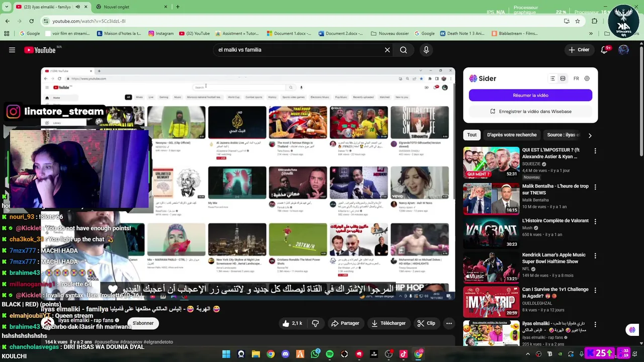Screen dimensions: 644x362
Task: Select the Tout filter chip
Action: pyautogui.click(x=472, y=135)
